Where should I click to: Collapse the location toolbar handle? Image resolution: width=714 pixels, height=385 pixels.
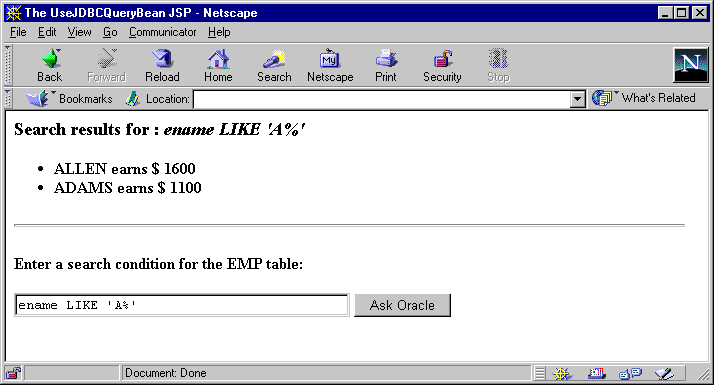[x=8, y=98]
